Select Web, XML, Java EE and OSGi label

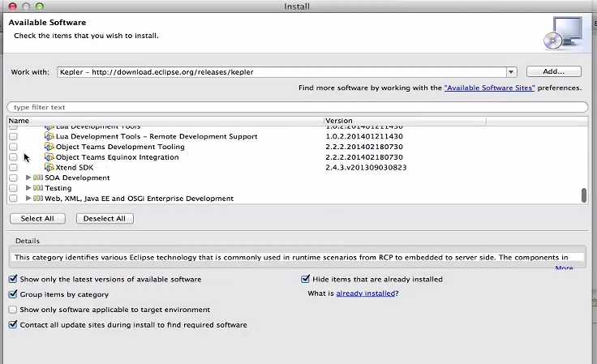140,199
